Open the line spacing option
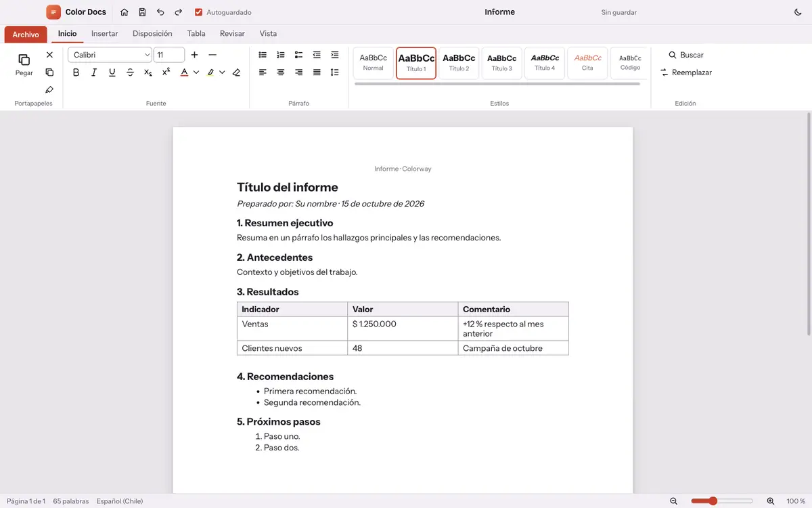Viewport: 812px width, 508px height. click(x=335, y=72)
